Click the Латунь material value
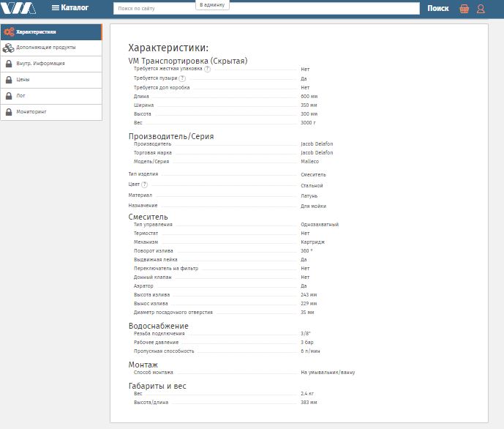 (309, 196)
